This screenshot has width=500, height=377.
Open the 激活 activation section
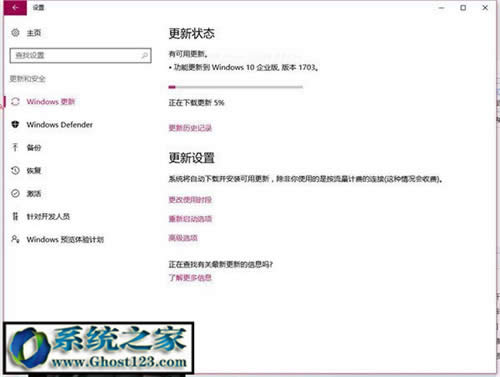point(34,193)
